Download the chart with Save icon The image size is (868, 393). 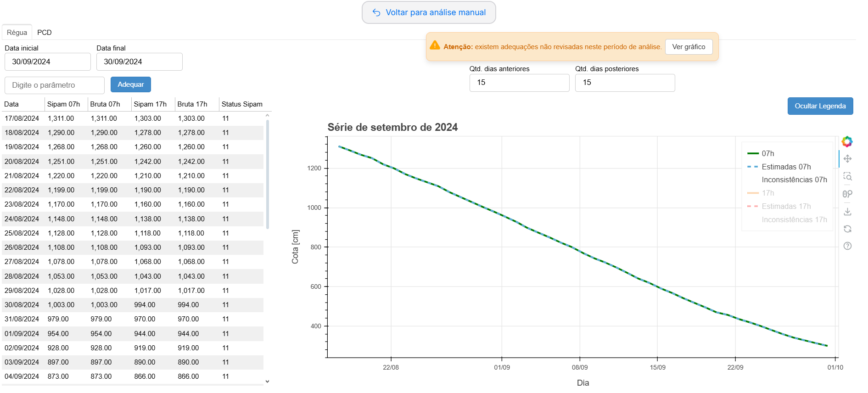tap(847, 212)
